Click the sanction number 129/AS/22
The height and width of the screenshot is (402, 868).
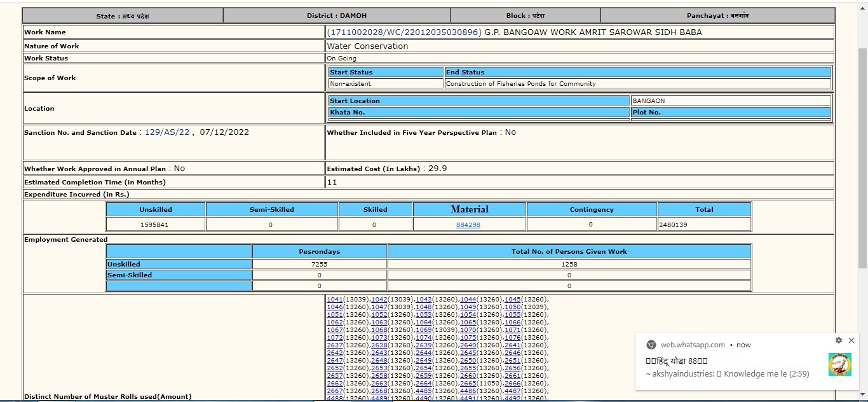[x=167, y=132]
